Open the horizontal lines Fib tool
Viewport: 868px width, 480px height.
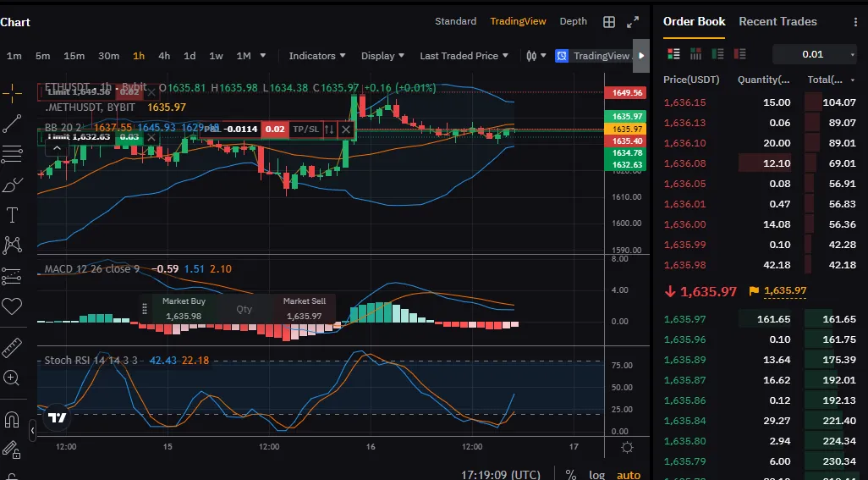click(x=12, y=154)
